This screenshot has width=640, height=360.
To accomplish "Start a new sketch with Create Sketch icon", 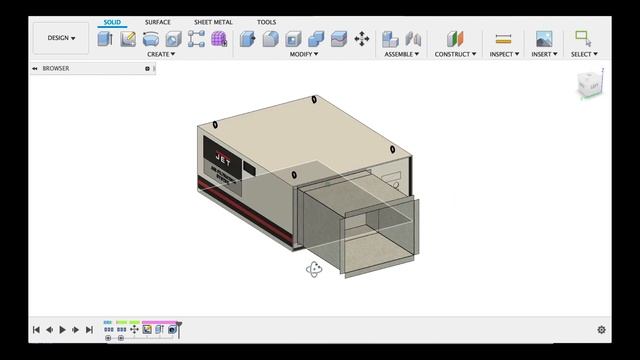I will 128,39.
